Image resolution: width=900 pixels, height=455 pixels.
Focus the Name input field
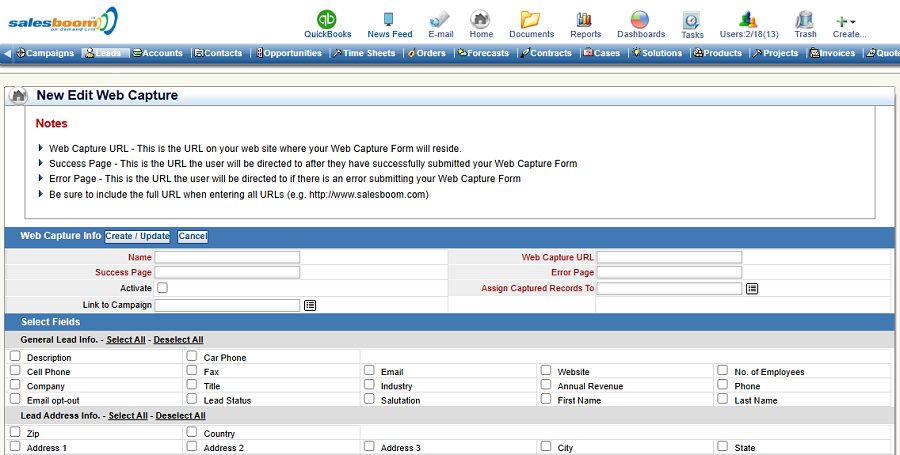click(x=227, y=257)
